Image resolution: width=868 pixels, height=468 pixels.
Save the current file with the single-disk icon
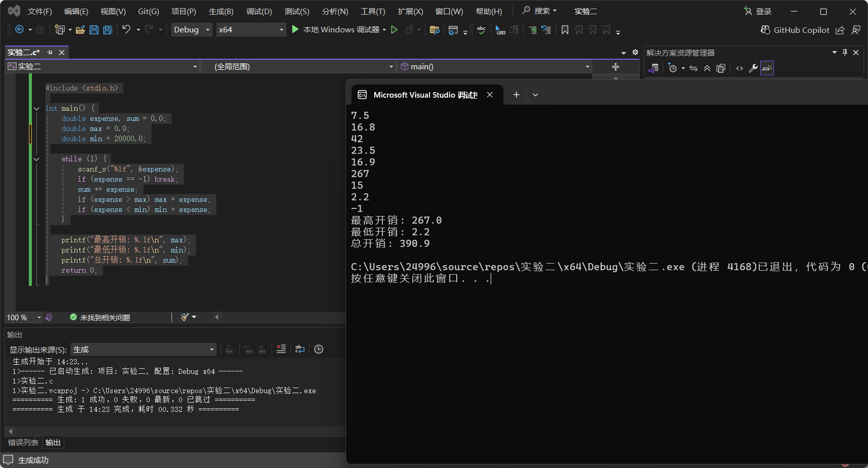click(94, 30)
